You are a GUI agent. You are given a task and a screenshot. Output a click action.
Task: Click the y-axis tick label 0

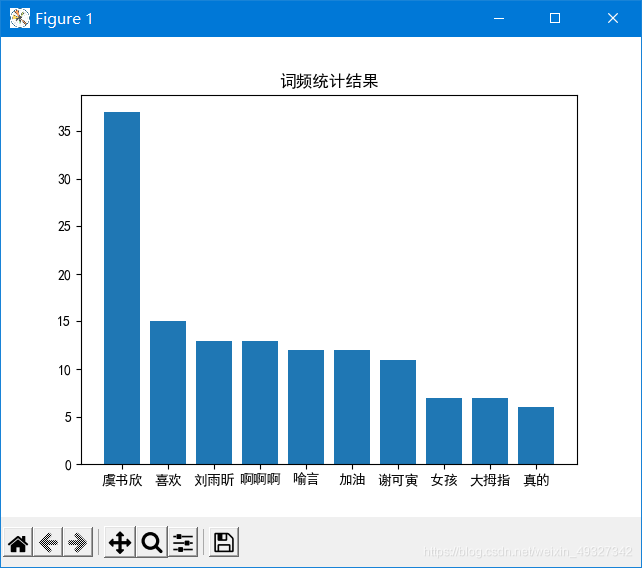pyautogui.click(x=68, y=466)
